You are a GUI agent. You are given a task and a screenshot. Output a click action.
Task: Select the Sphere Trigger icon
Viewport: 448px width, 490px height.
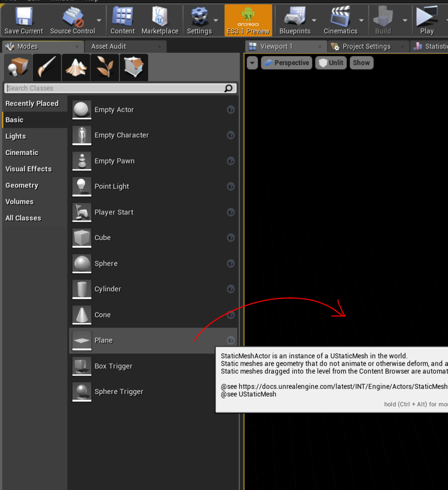82,392
